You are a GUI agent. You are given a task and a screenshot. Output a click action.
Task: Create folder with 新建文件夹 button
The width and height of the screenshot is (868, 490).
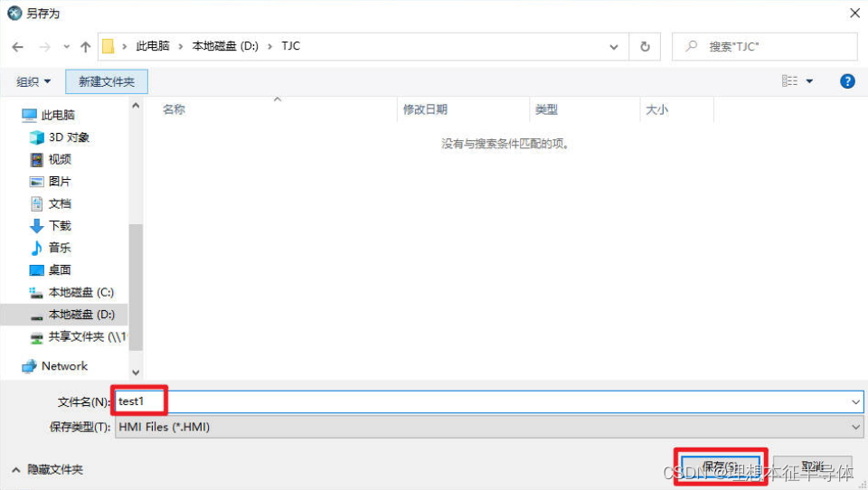[x=107, y=82]
